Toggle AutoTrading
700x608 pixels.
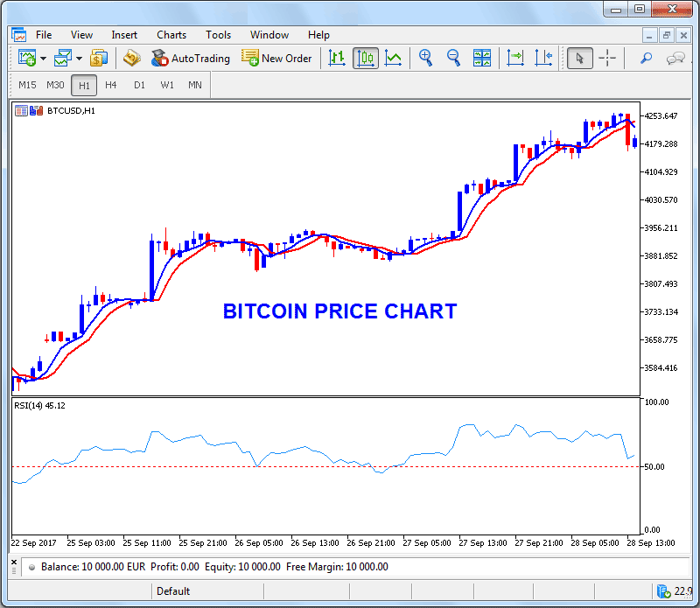click(x=191, y=58)
